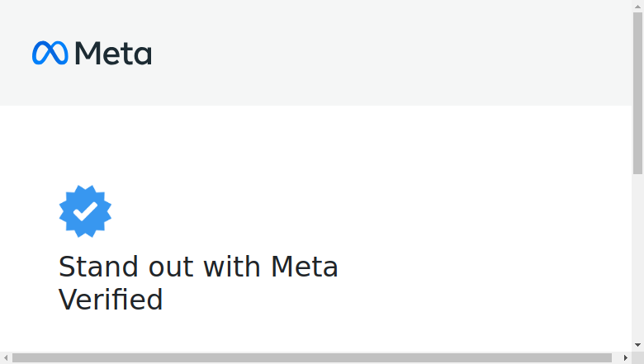Click the word 'out' in the heading
This screenshot has width=644, height=364.
171,267
